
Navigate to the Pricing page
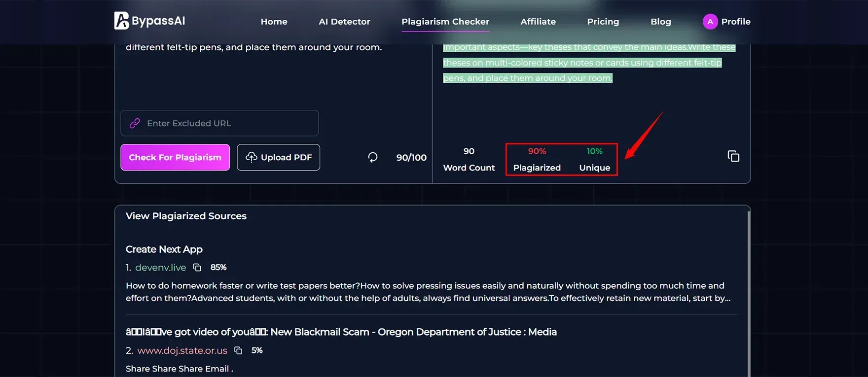(603, 22)
